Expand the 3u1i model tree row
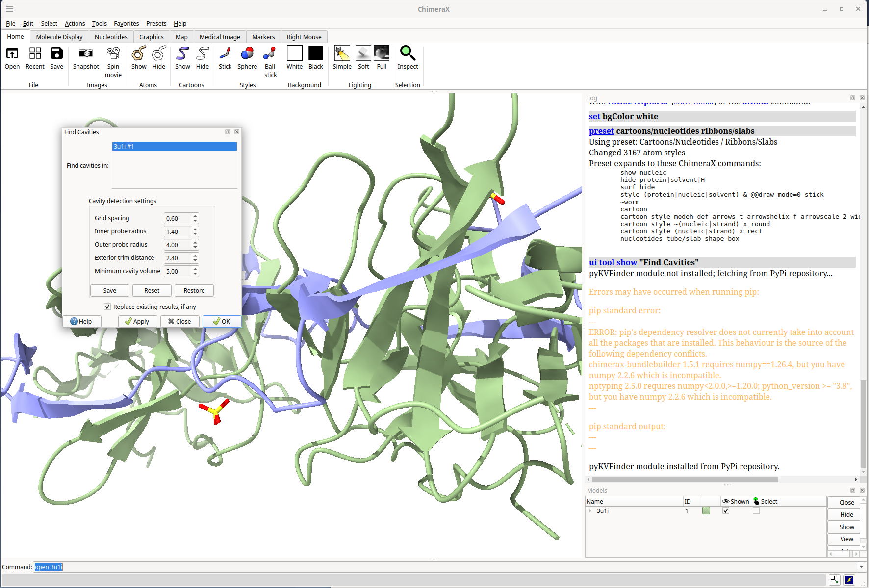 [x=590, y=511]
